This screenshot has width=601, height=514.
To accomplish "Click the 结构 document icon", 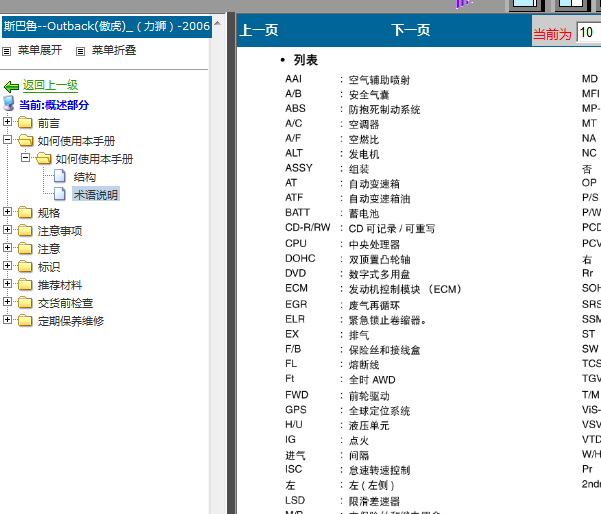I will click(x=59, y=177).
